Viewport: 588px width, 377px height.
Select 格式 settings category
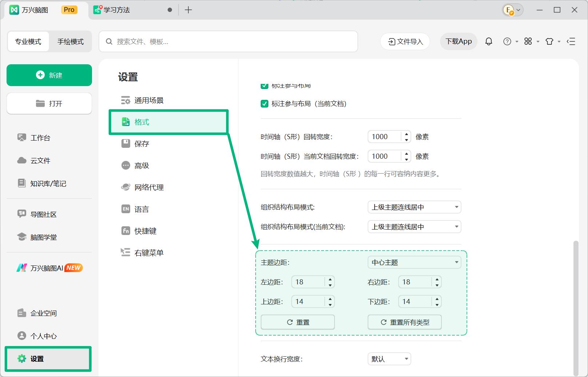coord(169,122)
